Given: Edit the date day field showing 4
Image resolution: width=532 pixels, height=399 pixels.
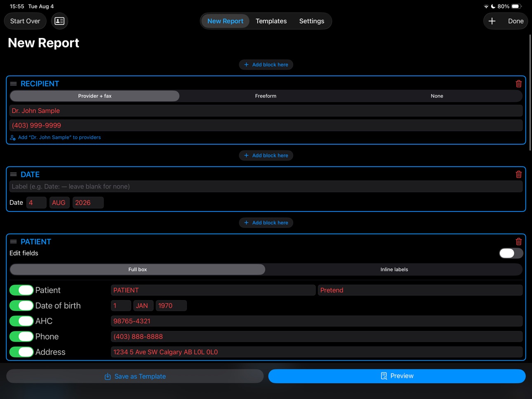Looking at the screenshot, I should 36,202.
